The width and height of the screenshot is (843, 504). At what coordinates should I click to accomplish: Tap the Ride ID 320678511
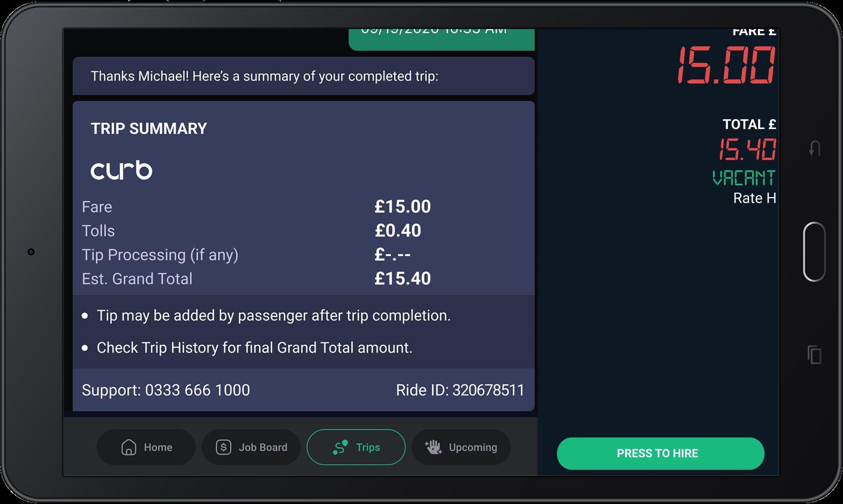tap(488, 390)
